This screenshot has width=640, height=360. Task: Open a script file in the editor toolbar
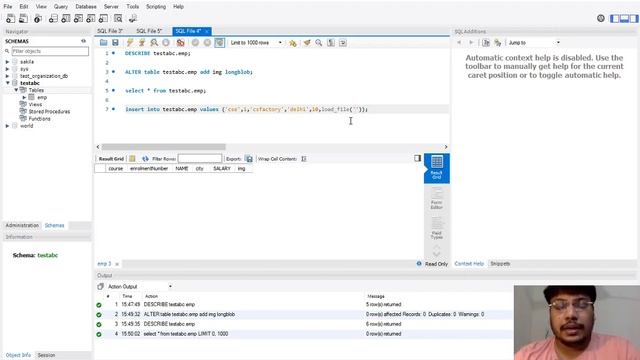pyautogui.click(x=103, y=42)
